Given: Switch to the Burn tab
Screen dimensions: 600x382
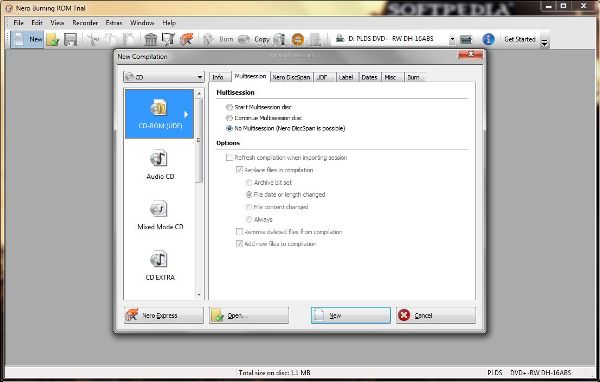Looking at the screenshot, I should coord(414,77).
